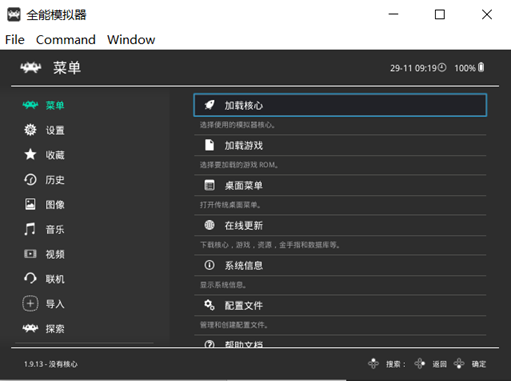Viewport: 511px width, 381px height.
Task: Select the 加载游戏 load game item
Action: [340, 145]
